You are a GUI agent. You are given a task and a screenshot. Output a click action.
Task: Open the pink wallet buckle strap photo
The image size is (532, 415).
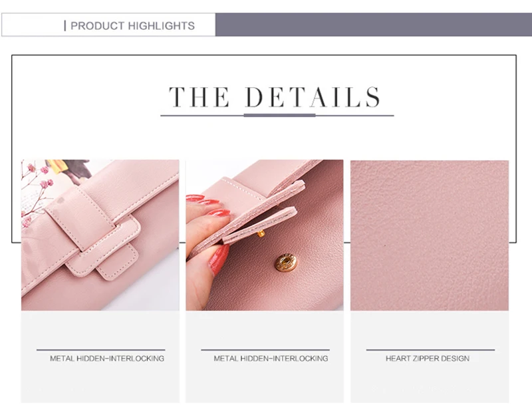pyautogui.click(x=100, y=235)
